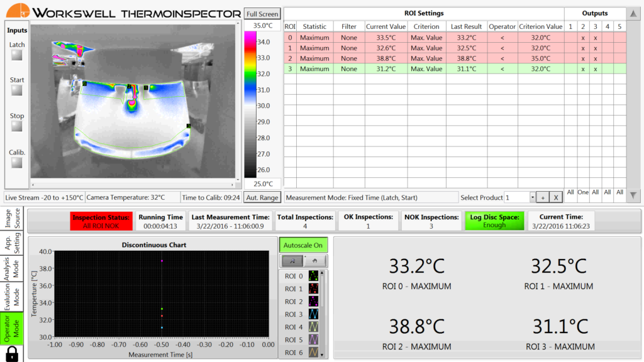Image resolution: width=644 pixels, height=362 pixels.
Task: Click the temperature color palette bar
Action: click(250, 105)
